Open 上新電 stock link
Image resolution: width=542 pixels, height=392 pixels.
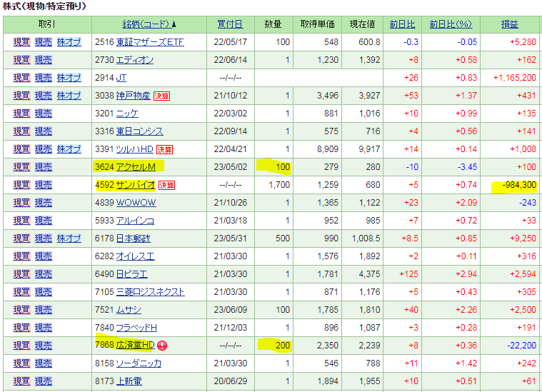[x=129, y=381]
